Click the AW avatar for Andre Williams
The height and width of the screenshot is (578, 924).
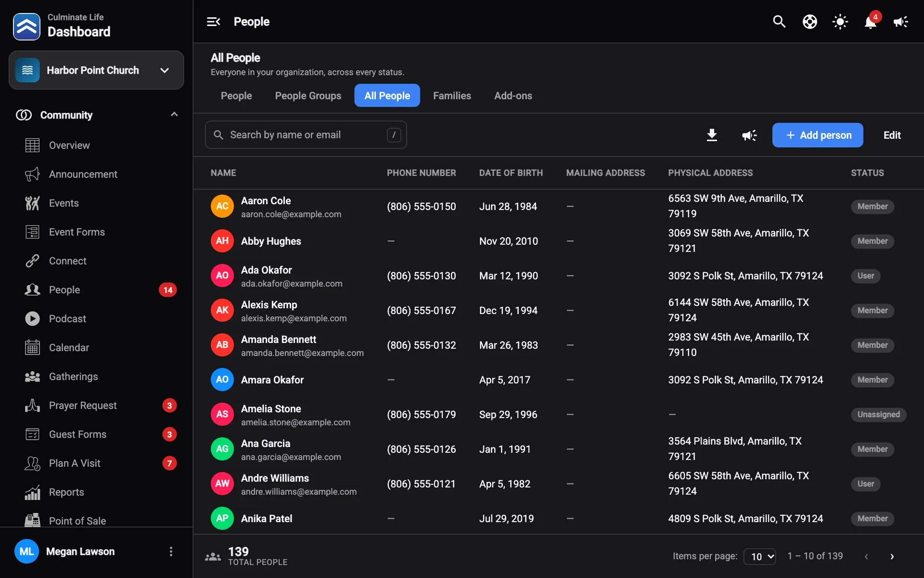point(222,484)
